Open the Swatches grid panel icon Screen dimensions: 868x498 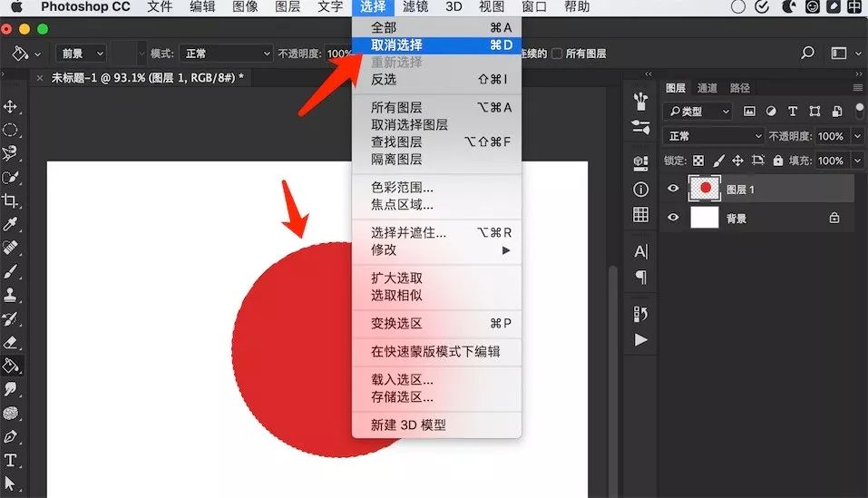640,214
